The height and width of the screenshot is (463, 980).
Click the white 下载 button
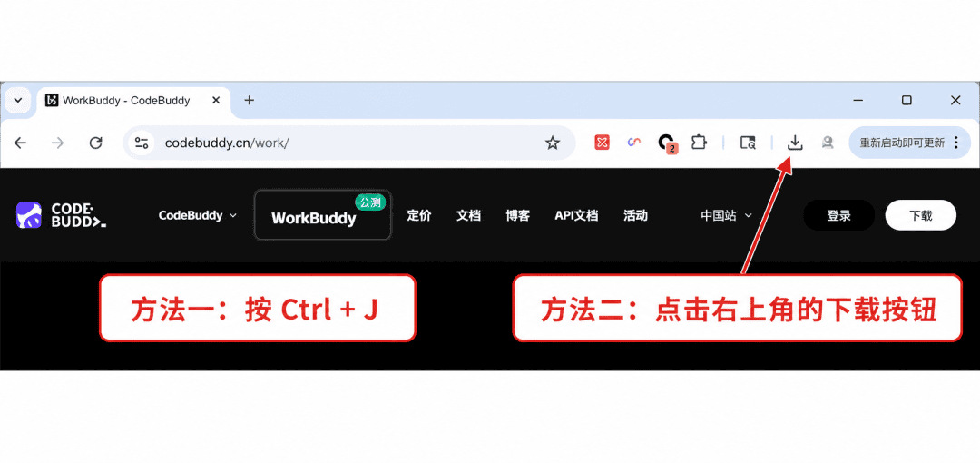pyautogui.click(x=921, y=215)
